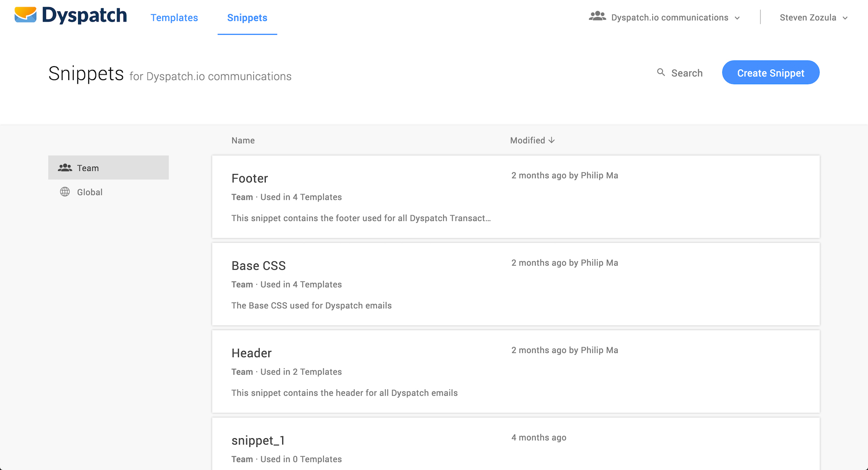The image size is (868, 470).
Task: Sort by Name column header
Action: 243,140
